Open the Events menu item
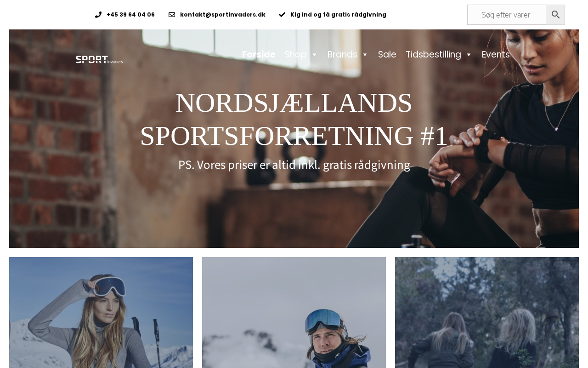Image resolution: width=588 pixels, height=368 pixels. tap(496, 54)
